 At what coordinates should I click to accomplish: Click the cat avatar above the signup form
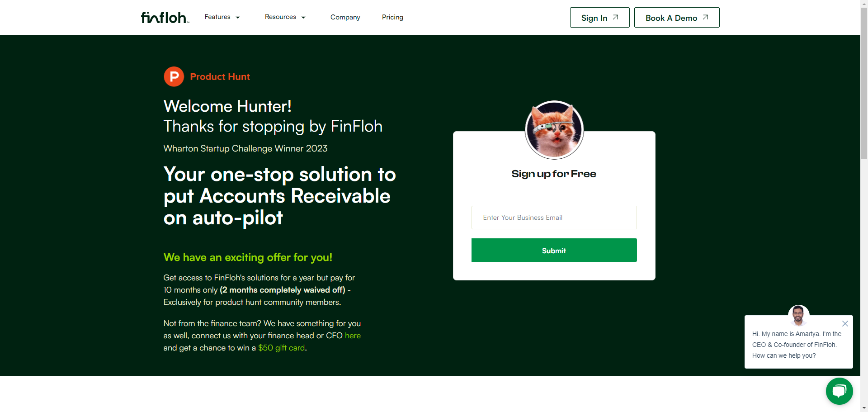(554, 130)
